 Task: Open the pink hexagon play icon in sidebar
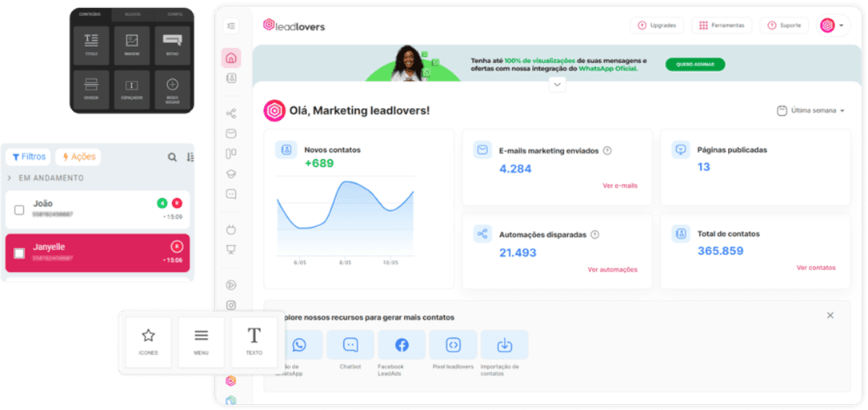point(231,380)
